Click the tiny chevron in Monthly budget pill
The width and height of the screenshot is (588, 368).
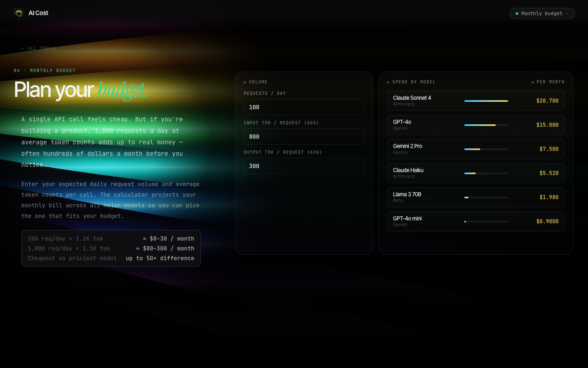coord(568,13)
